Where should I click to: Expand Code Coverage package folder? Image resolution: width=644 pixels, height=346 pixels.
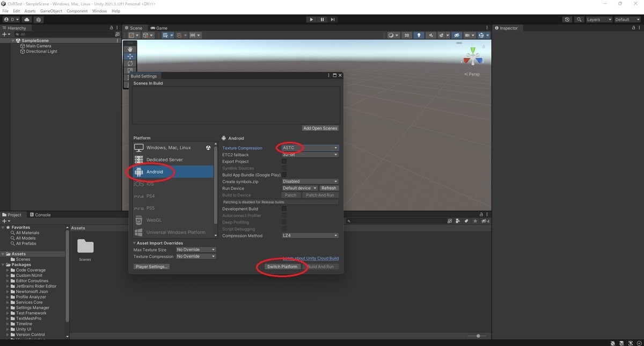[x=8, y=270]
